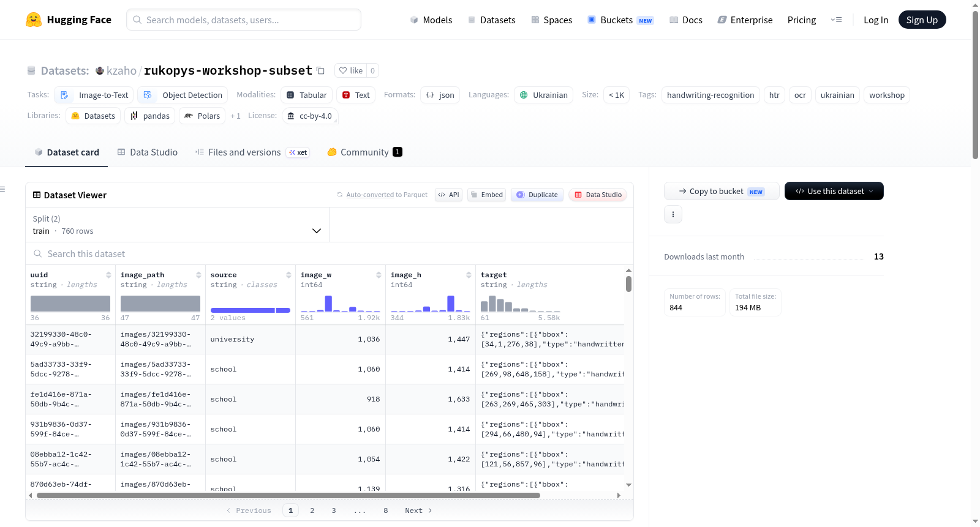Expand the Split train dropdown
Screen dimensions: 980x527
pyautogui.click(x=177, y=225)
